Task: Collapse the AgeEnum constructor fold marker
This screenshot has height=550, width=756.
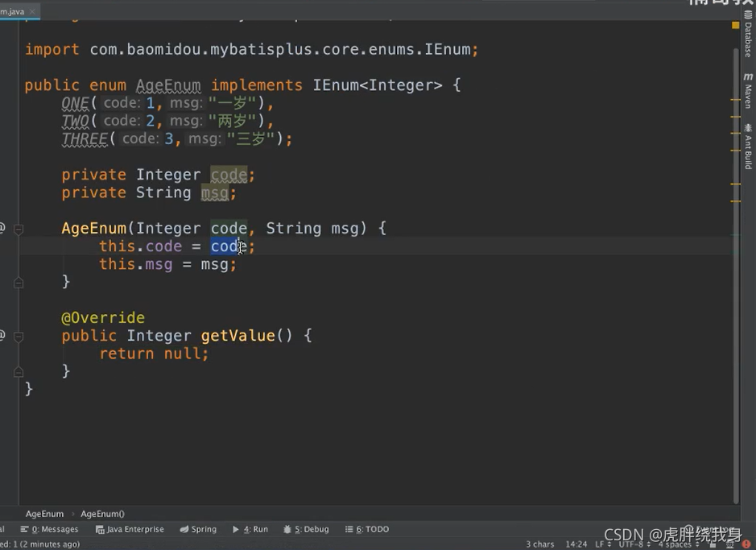Action: [19, 230]
